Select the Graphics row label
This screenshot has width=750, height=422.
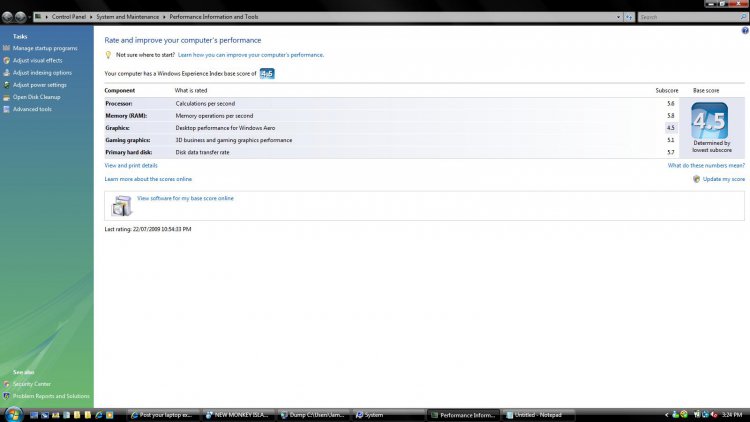(117, 128)
